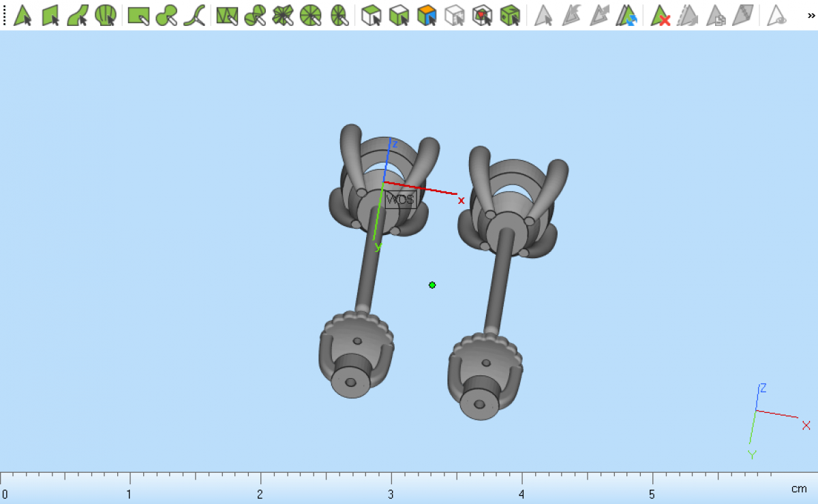Click the cube with red interior icon
This screenshot has width=818, height=504.
click(x=483, y=15)
